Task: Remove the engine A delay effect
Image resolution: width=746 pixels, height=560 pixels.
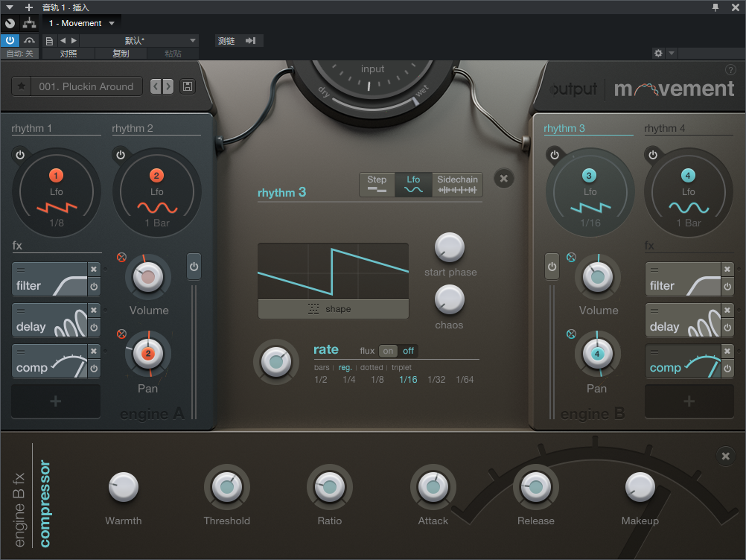Action: click(x=94, y=311)
